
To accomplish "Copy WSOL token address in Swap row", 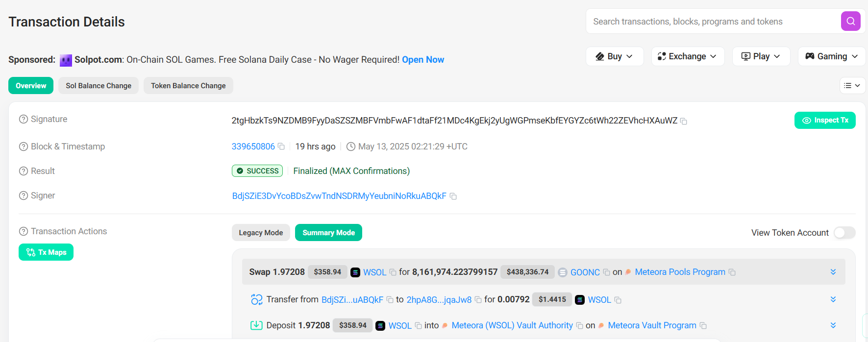I will (x=393, y=272).
